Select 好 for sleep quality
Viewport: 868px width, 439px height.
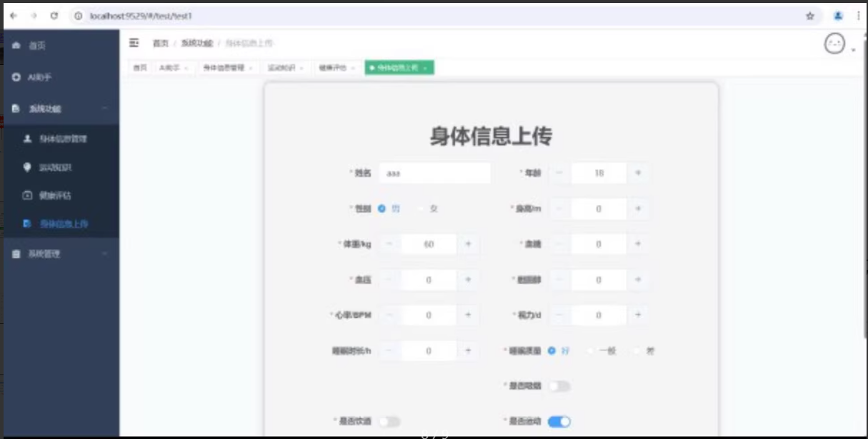552,350
